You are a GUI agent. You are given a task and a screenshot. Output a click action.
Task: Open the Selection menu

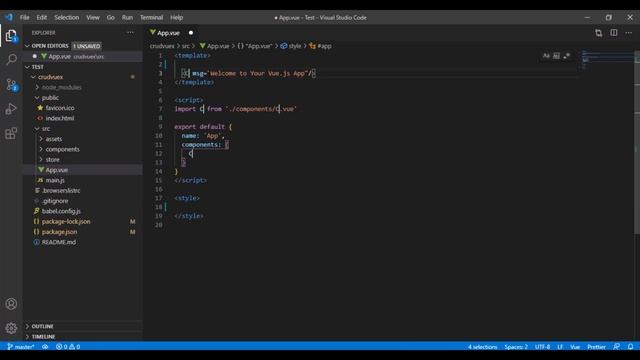(67, 18)
